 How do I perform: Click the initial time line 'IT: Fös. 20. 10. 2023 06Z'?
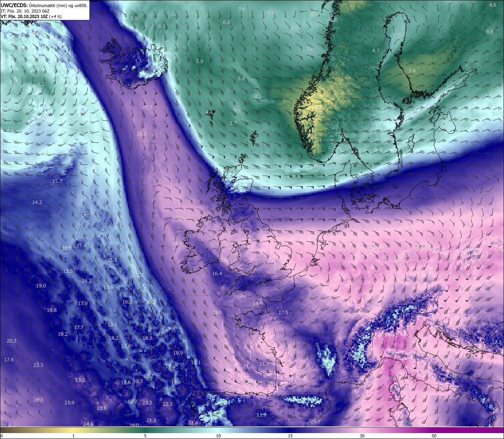click(x=25, y=11)
